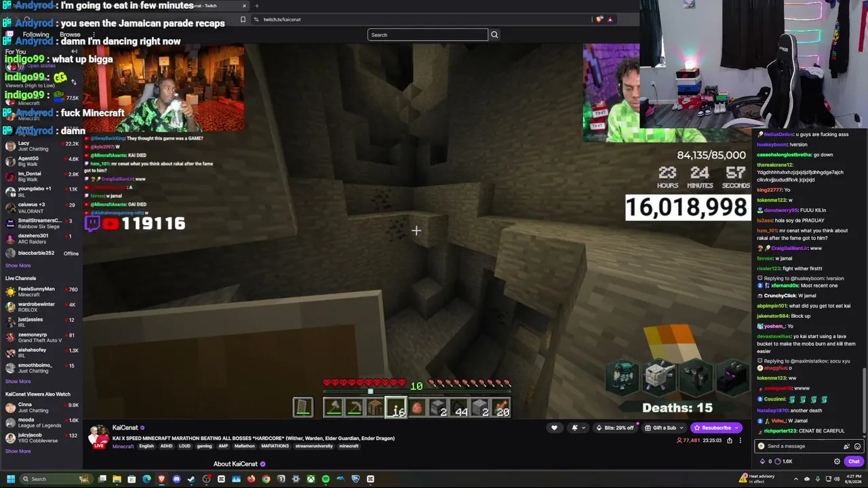Click the search magnifier button on Twitch
Image resolution: width=868 pixels, height=488 pixels.
point(494,35)
